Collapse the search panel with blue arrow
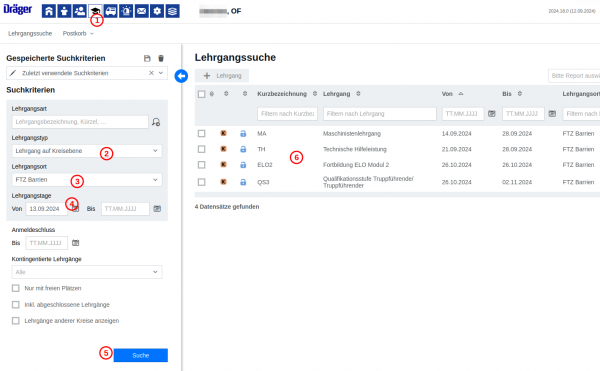Image resolution: width=600 pixels, height=371 pixels. 181,76
